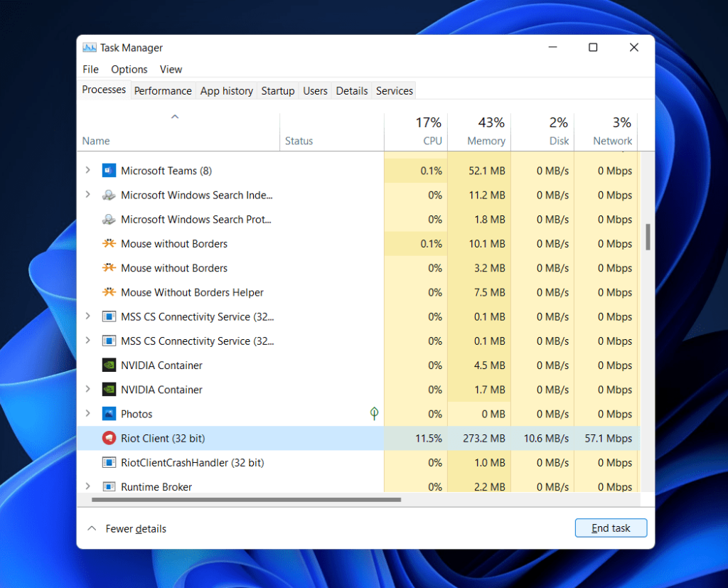Click the Microsoft Teams app icon
This screenshot has width=728, height=588.
click(109, 171)
